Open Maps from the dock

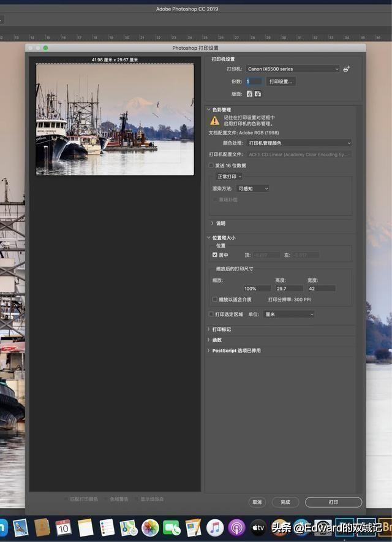[129, 528]
